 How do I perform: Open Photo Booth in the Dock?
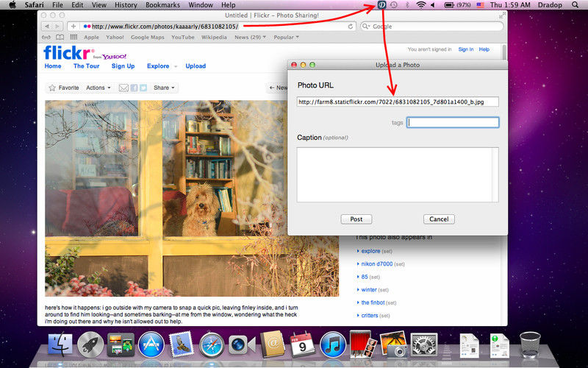[x=363, y=344]
